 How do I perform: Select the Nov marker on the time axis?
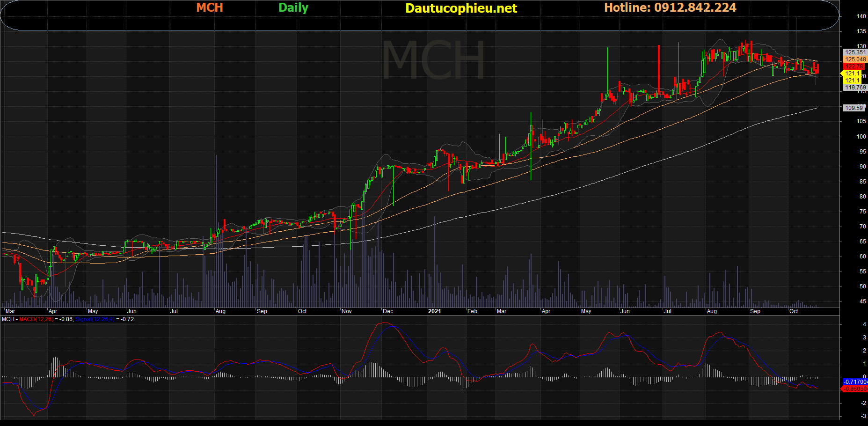[347, 311]
